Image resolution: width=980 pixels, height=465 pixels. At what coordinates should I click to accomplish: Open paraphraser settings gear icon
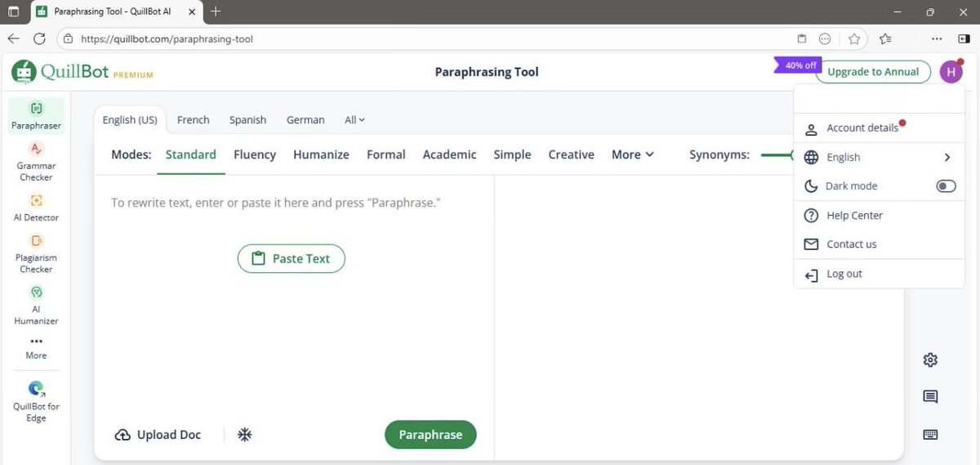930,360
